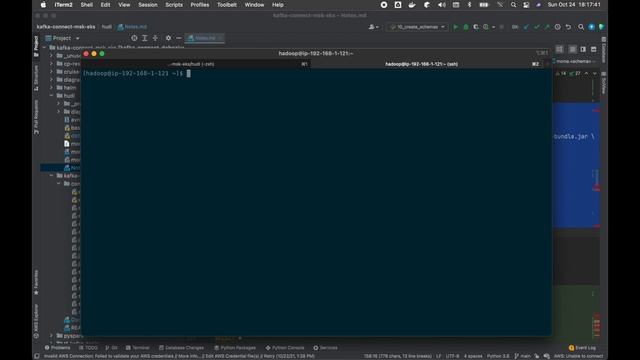Open the run configuration dropdown 10_create_schemas
Viewport: 640px width, 360px height.
coord(417,27)
